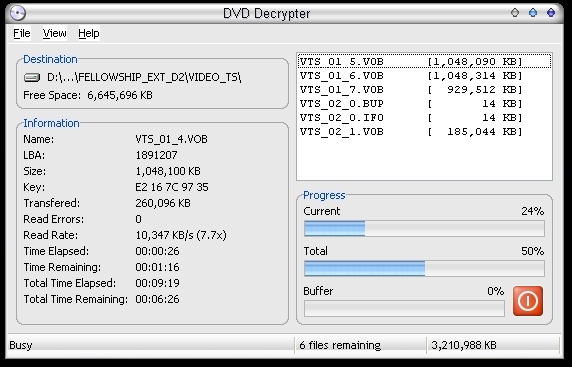572x367 pixels.
Task: Open the Help menu
Action: coord(89,33)
